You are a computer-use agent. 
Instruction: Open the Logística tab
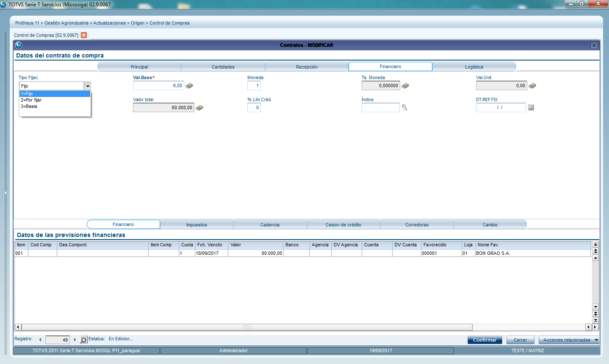pyautogui.click(x=474, y=67)
